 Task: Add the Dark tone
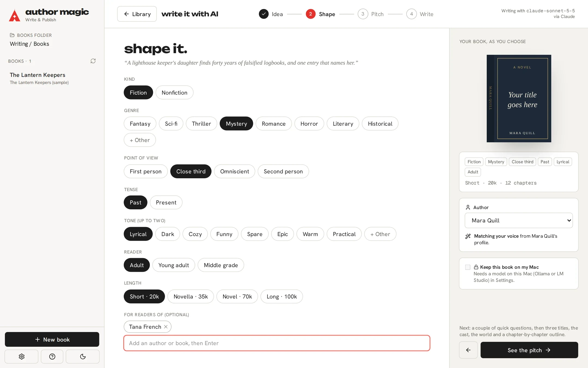click(x=168, y=234)
